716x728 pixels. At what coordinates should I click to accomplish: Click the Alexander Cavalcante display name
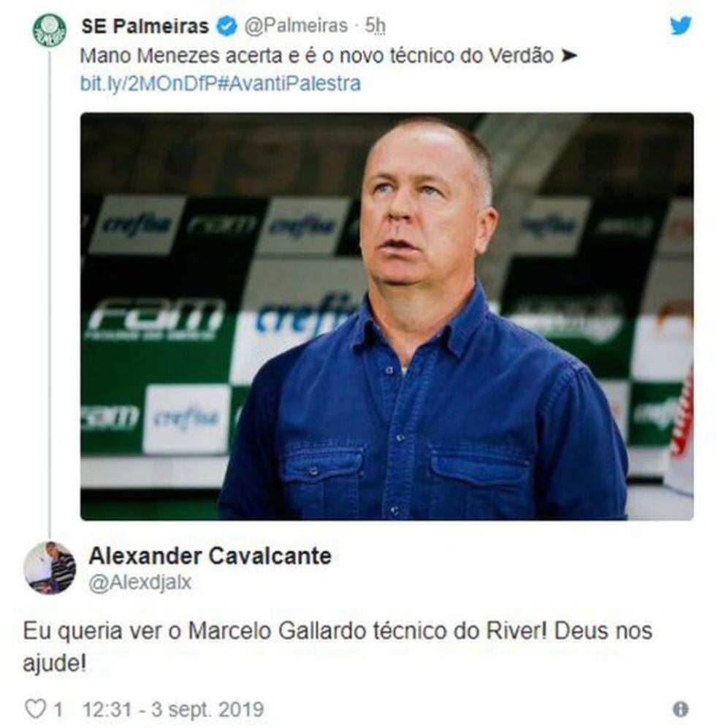(x=210, y=556)
